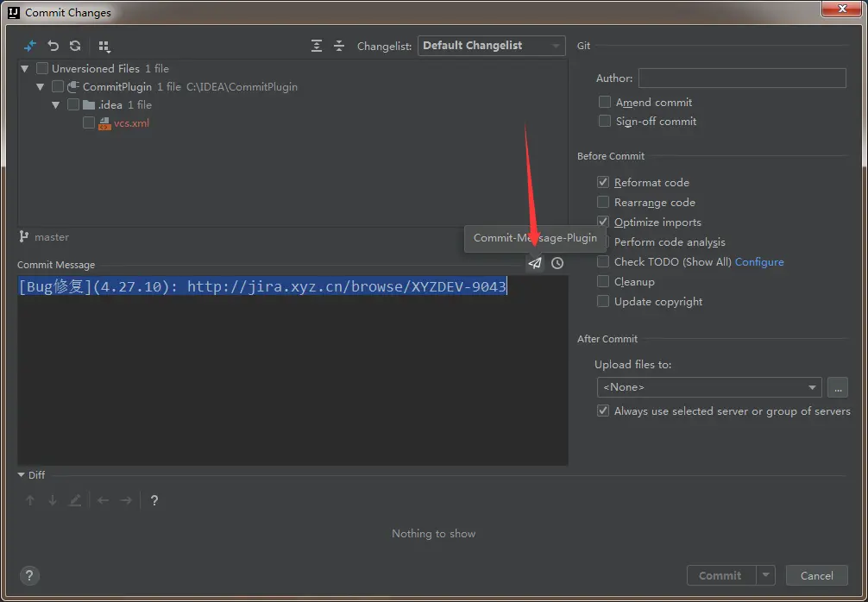This screenshot has height=602, width=868.
Task: Open the Default Changelist dropdown
Action: coord(492,46)
